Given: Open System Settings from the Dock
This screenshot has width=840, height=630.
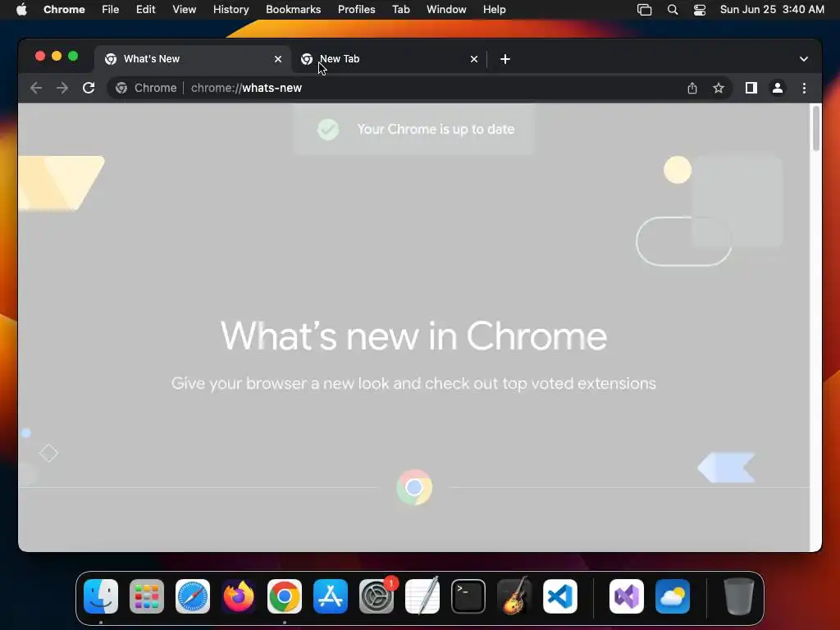Looking at the screenshot, I should 376,596.
